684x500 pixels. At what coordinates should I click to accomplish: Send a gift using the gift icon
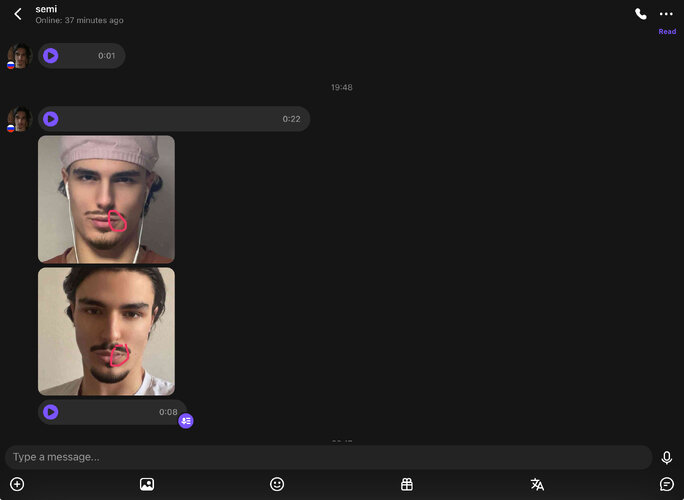407,484
